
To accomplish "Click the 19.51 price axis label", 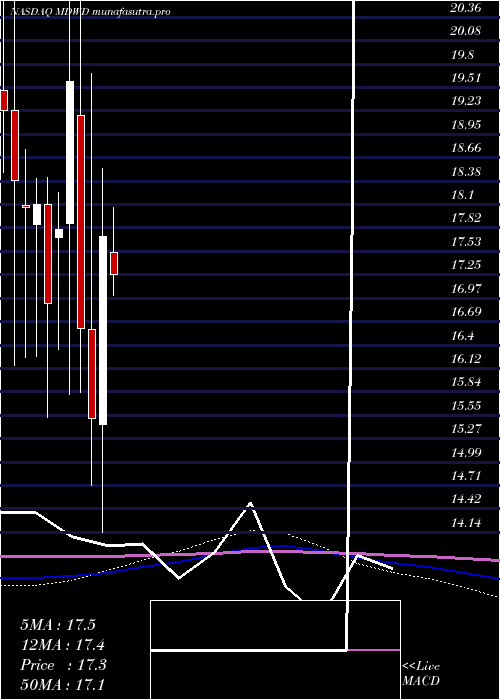I will coord(466,78).
